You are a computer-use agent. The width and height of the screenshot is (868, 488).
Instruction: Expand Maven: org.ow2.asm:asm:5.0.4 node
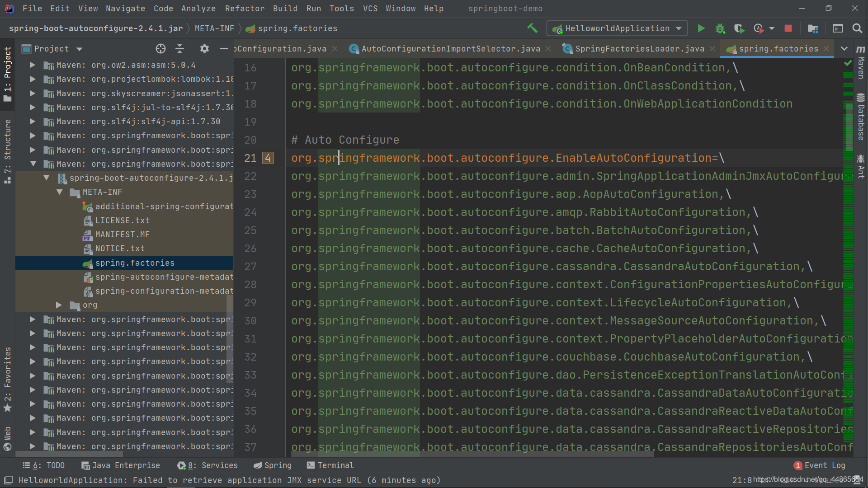33,65
